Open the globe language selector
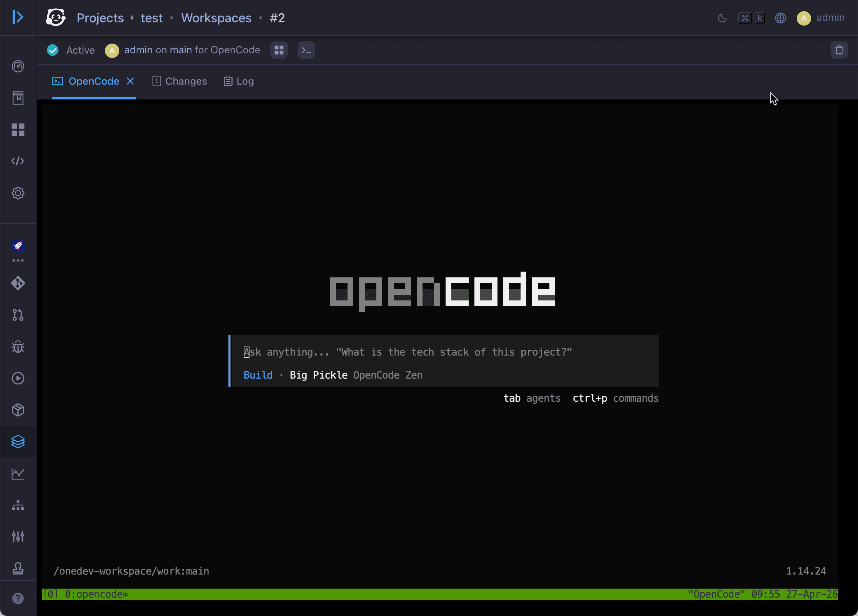This screenshot has height=616, width=858. pyautogui.click(x=780, y=18)
